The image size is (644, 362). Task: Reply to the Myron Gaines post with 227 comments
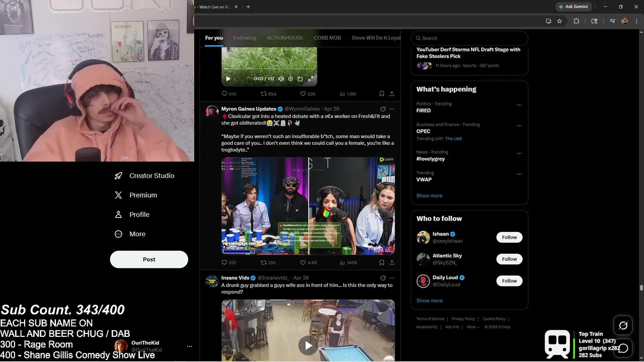click(x=229, y=262)
